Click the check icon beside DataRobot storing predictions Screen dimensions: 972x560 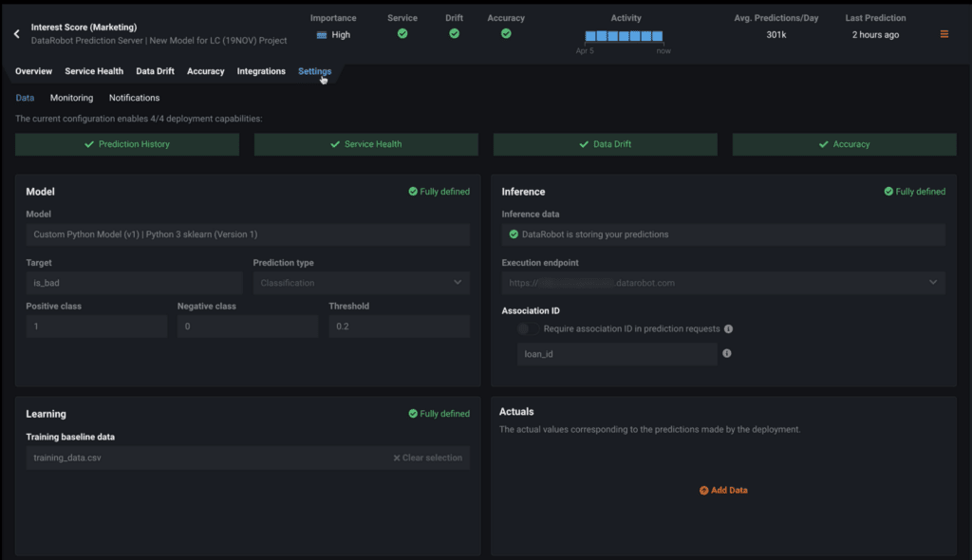514,234
